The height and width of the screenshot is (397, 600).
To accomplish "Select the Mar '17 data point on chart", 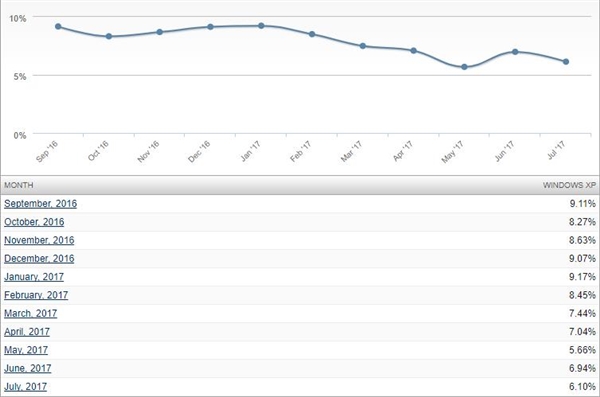I will (363, 46).
